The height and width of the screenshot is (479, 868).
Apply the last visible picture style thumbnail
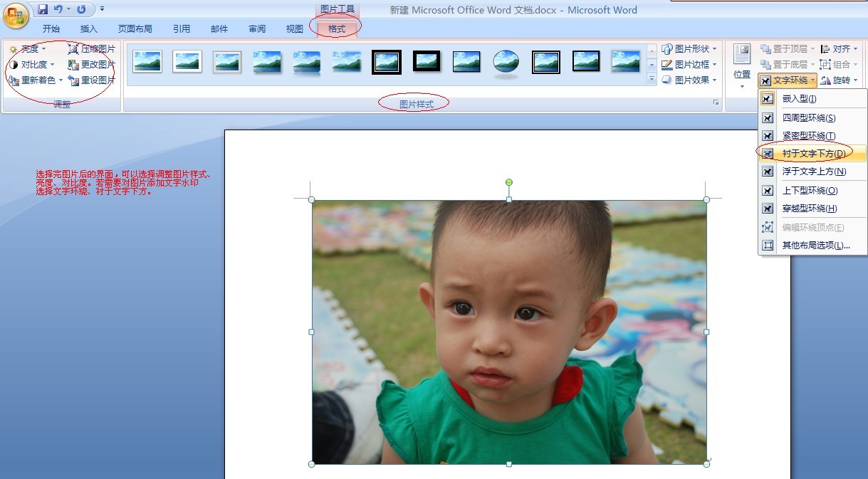[x=626, y=62]
